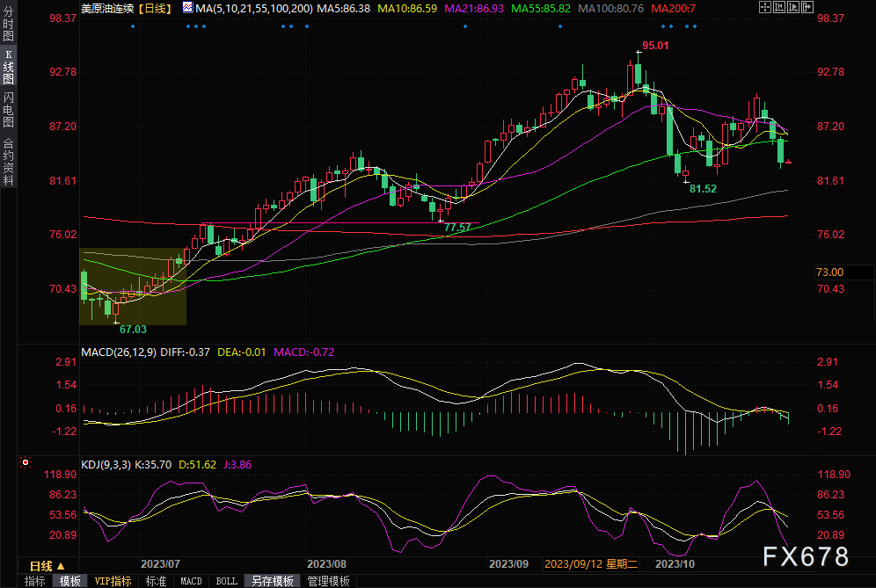Open the 合约资料 contract info panel

(8, 161)
